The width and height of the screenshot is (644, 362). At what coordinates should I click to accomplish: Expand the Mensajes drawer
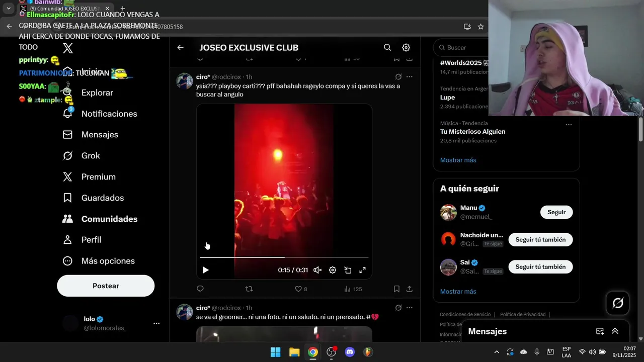615,331
